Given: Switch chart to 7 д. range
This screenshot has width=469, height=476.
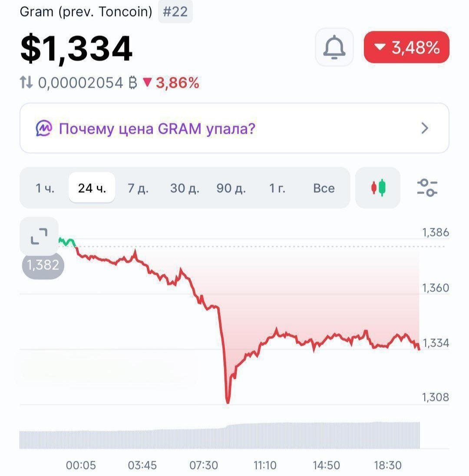Looking at the screenshot, I should pos(138,188).
